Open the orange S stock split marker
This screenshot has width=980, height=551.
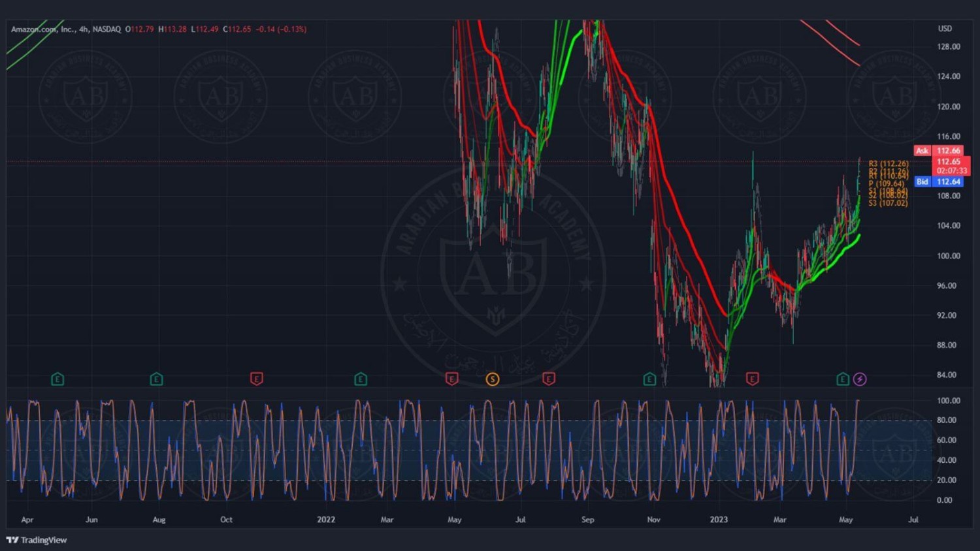click(x=493, y=379)
